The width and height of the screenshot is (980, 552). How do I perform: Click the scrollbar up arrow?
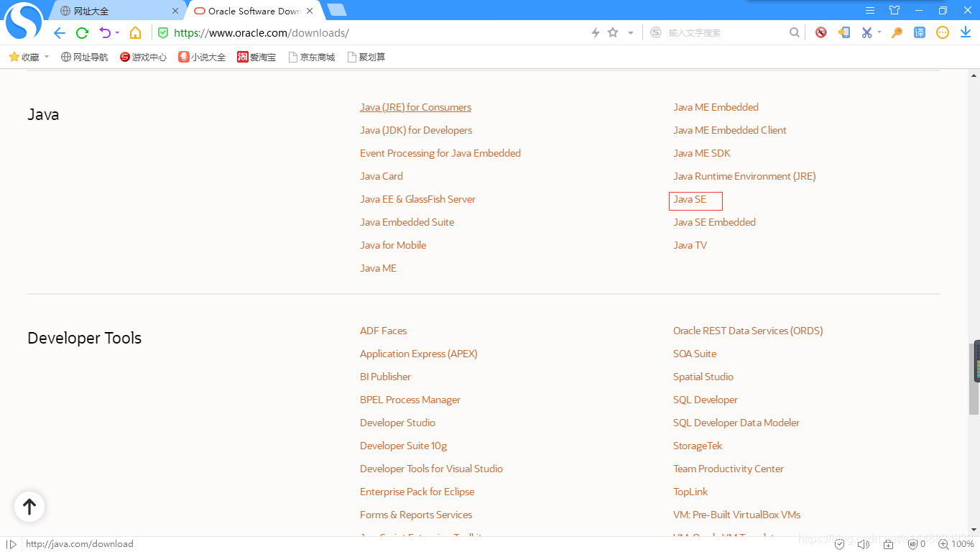tap(974, 75)
